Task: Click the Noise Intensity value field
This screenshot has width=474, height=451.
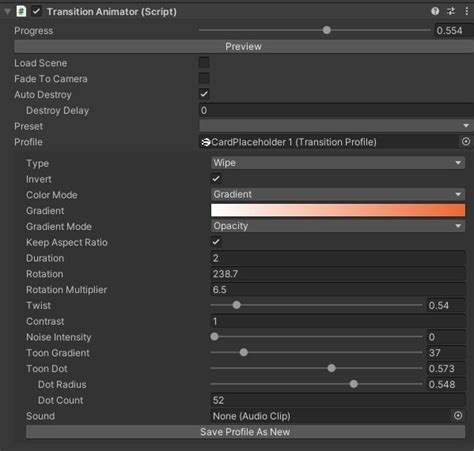Action: coord(446,337)
